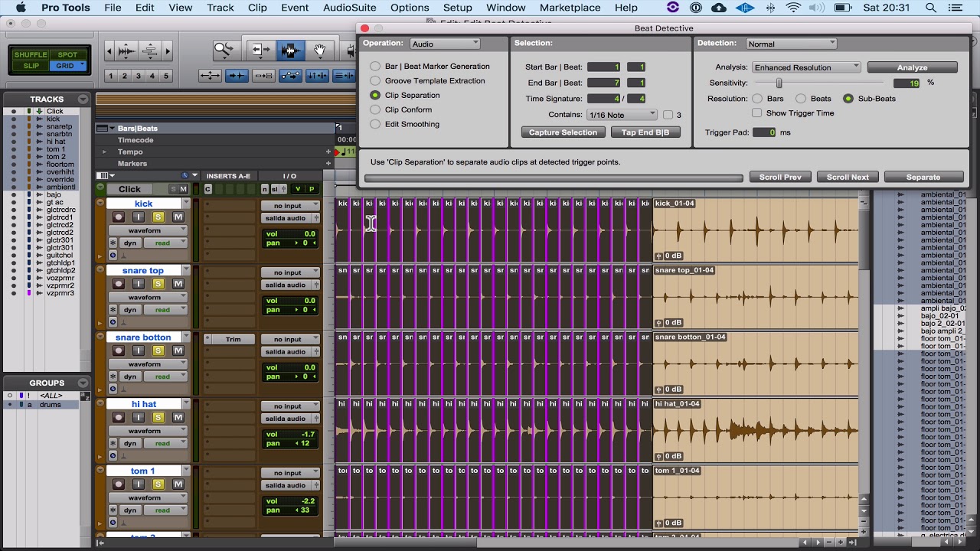The image size is (980, 551).
Task: Open the Event menu
Action: pyautogui.click(x=295, y=8)
